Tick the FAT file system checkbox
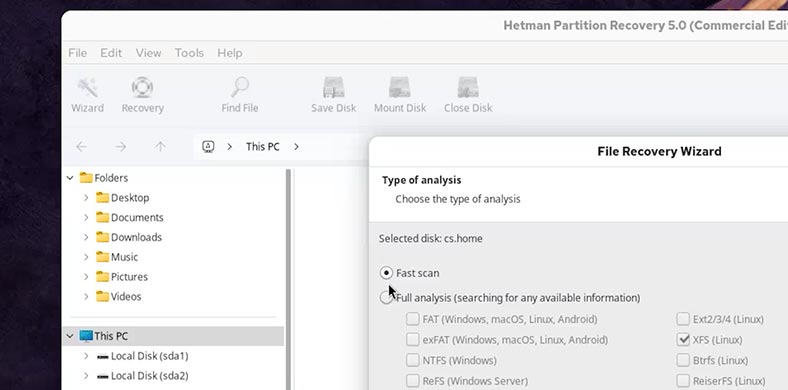Screen dimensions: 788x390 pos(413,319)
